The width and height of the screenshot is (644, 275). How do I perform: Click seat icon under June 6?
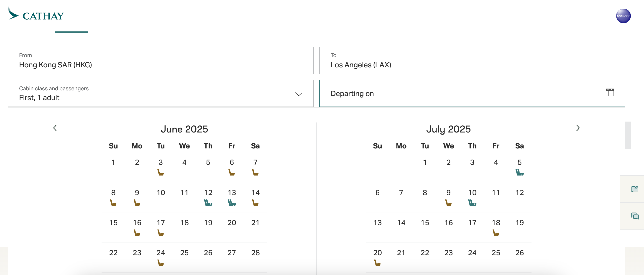(x=232, y=172)
